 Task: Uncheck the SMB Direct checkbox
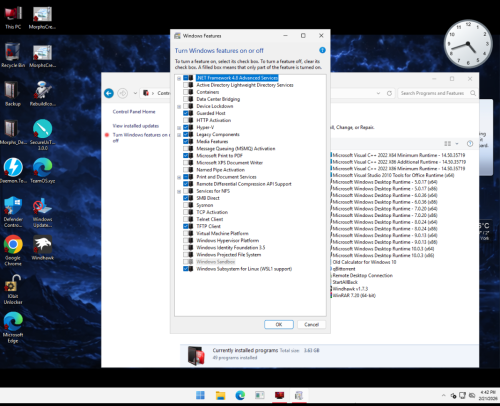(186, 198)
